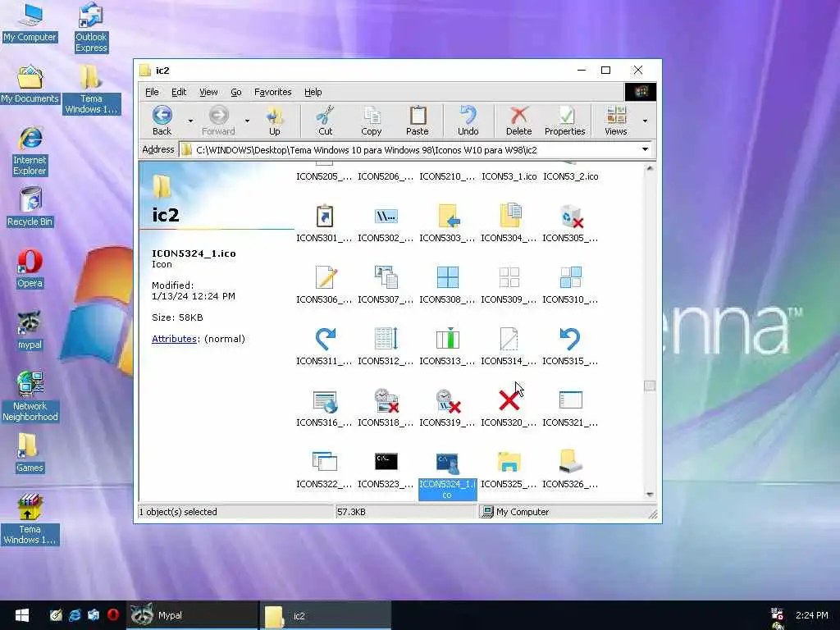Go Up one folder level
840x630 pixels.
274,121
